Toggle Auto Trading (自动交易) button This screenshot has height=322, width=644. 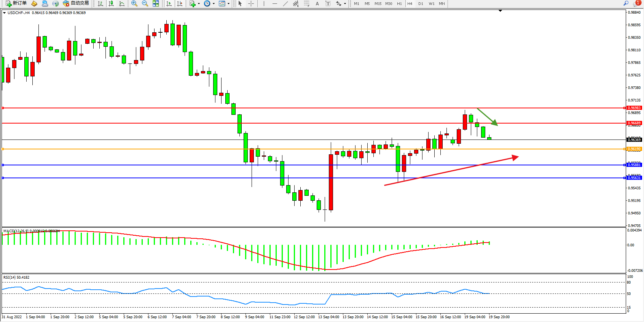tap(76, 3)
